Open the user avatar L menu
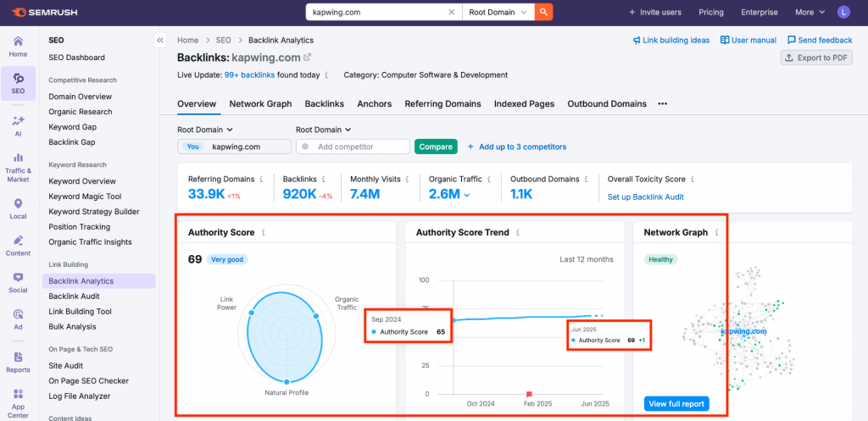Viewport: 868px width, 421px height. [843, 12]
